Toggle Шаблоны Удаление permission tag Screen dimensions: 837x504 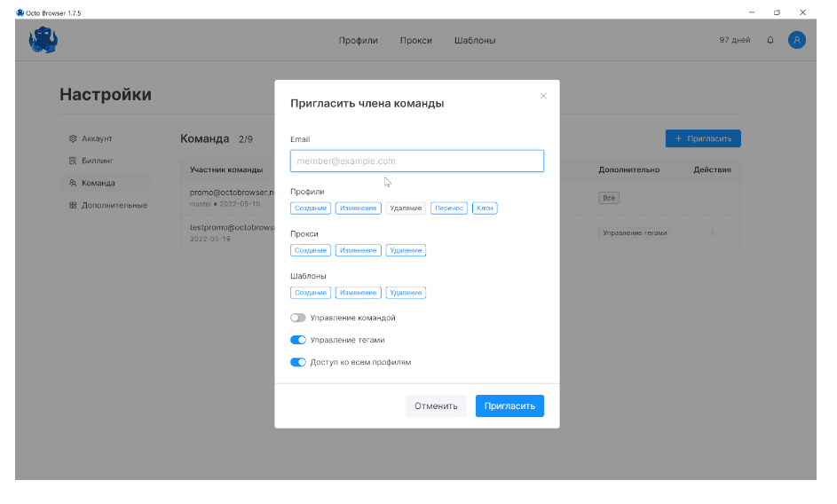406,293
